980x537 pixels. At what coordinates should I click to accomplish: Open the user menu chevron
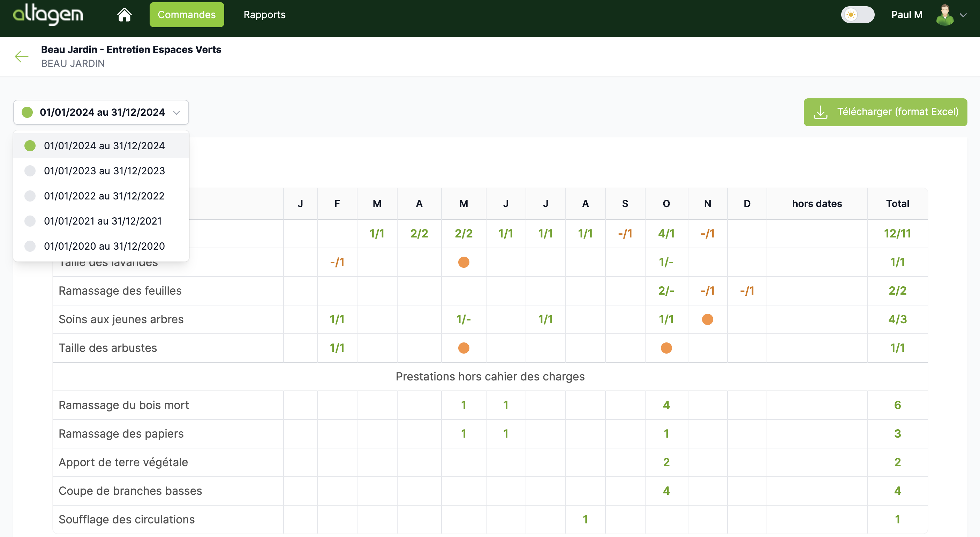coord(963,15)
